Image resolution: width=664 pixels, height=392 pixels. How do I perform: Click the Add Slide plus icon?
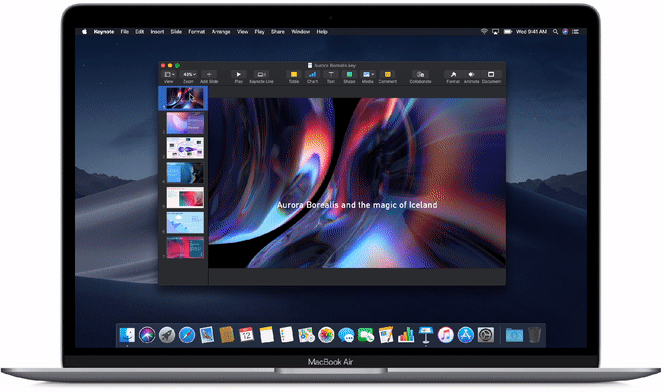209,75
